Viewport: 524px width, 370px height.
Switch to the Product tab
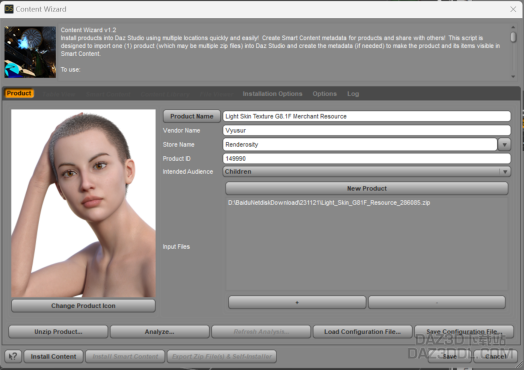coord(19,93)
